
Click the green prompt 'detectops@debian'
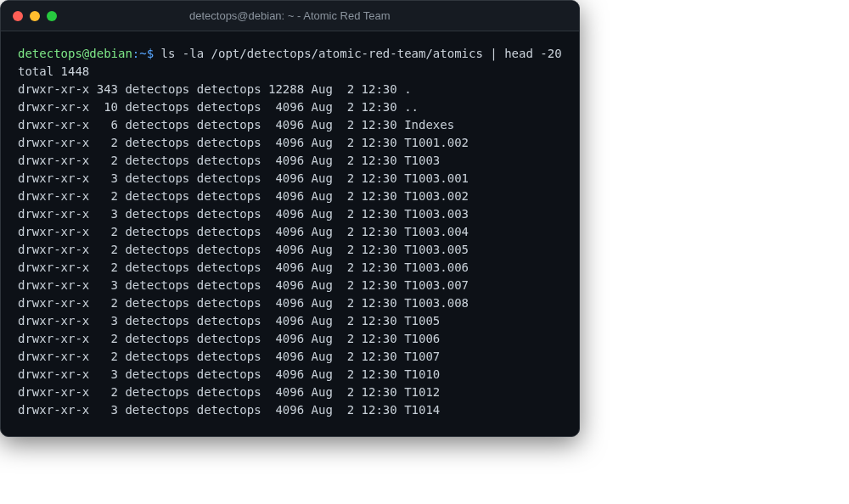(x=75, y=53)
